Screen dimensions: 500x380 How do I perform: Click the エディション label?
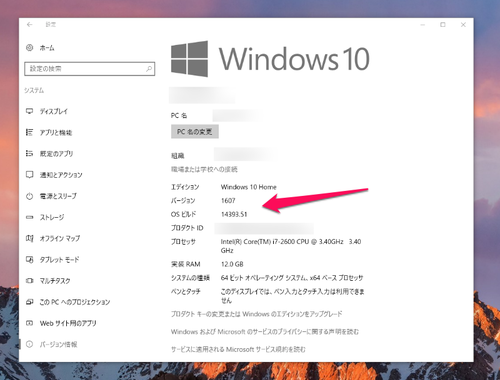[185, 187]
